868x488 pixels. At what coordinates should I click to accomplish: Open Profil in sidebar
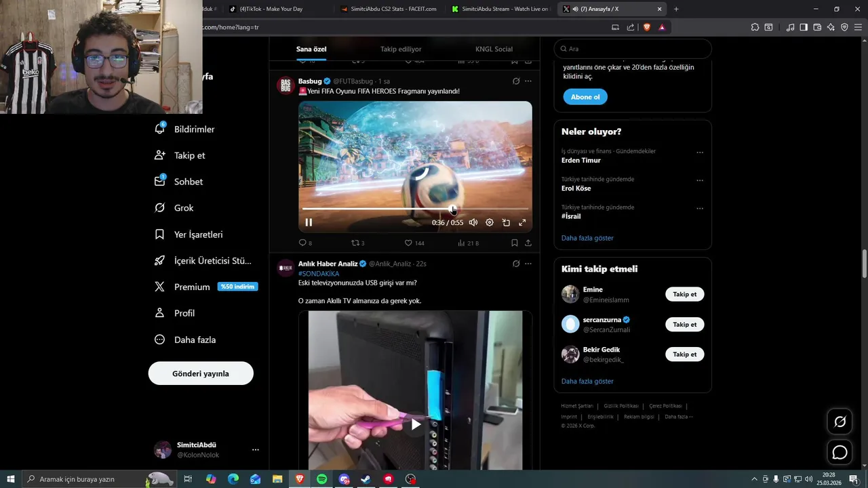pos(175,313)
